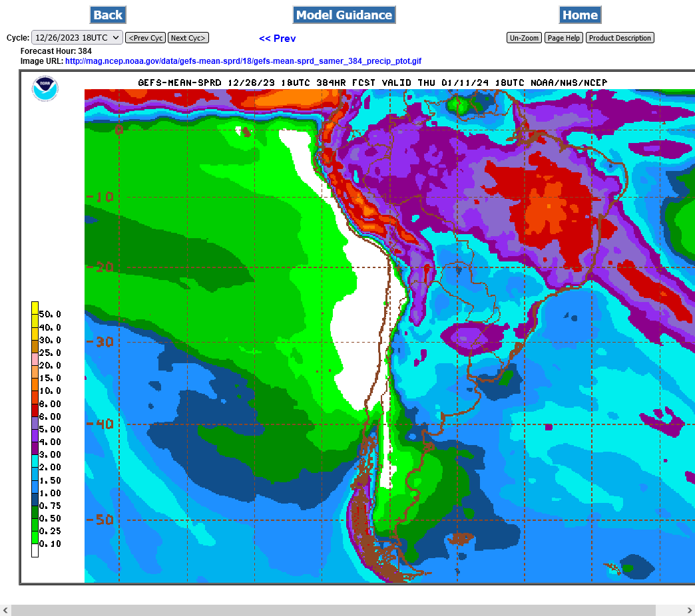Open Page Help

point(564,38)
